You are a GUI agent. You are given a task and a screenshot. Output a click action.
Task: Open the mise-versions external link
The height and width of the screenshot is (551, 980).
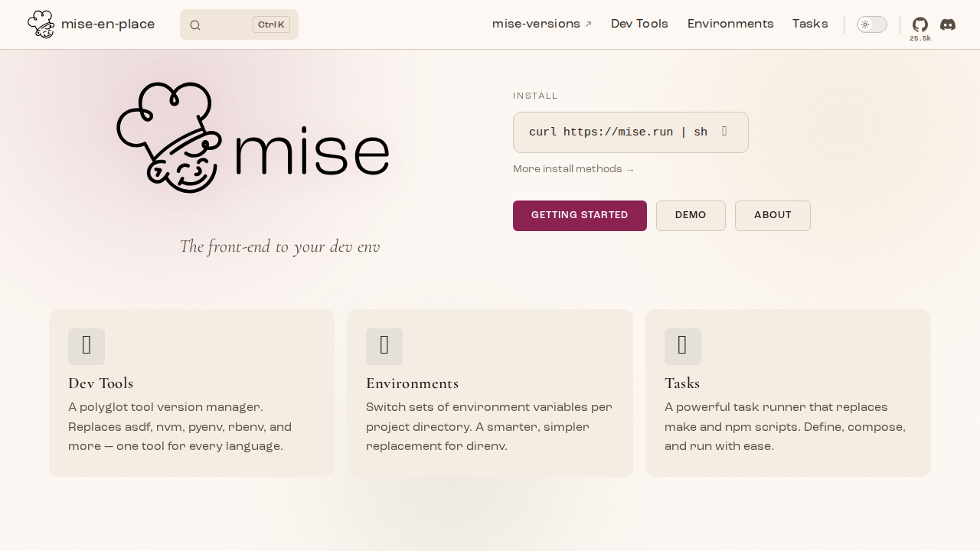click(x=542, y=24)
